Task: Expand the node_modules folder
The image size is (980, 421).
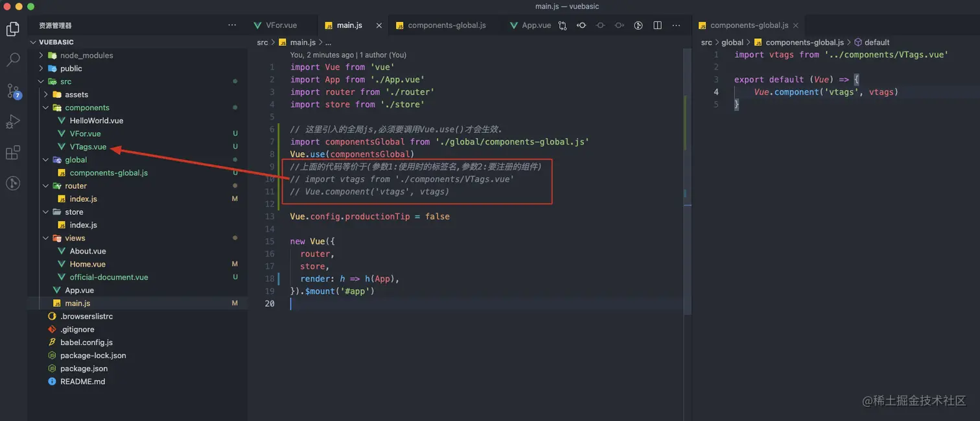Action: coord(86,55)
